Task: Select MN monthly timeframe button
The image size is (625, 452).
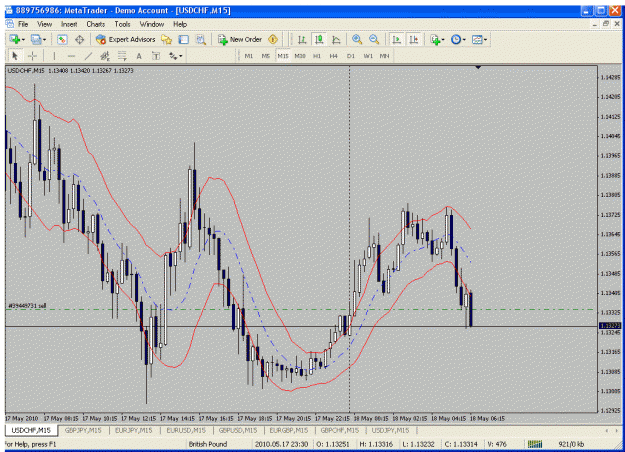Action: tap(384, 56)
